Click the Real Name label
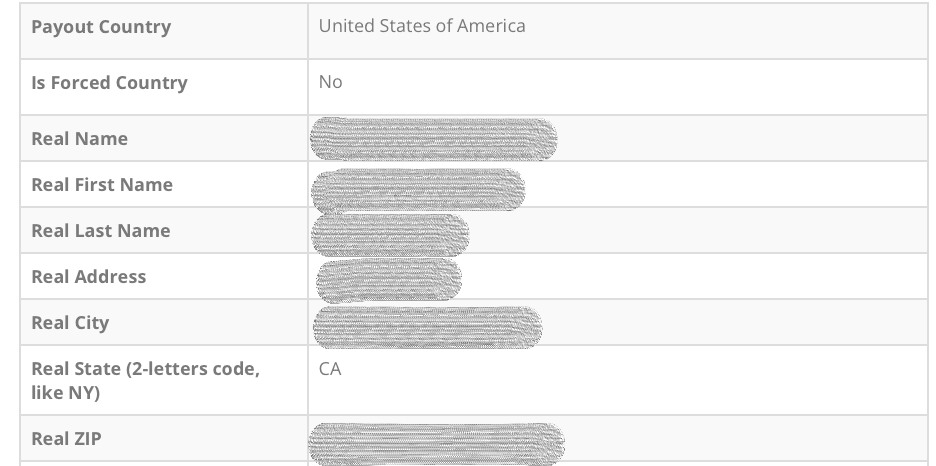Image resolution: width=936 pixels, height=466 pixels. coord(80,139)
